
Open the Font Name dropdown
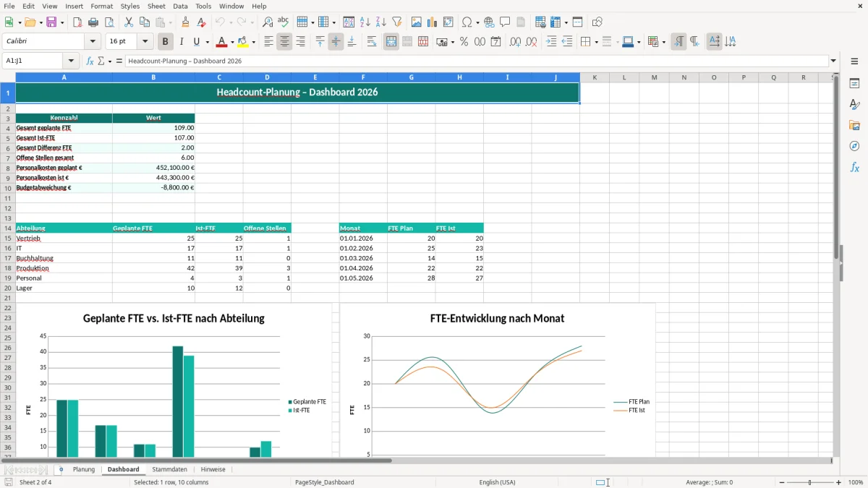(x=93, y=42)
